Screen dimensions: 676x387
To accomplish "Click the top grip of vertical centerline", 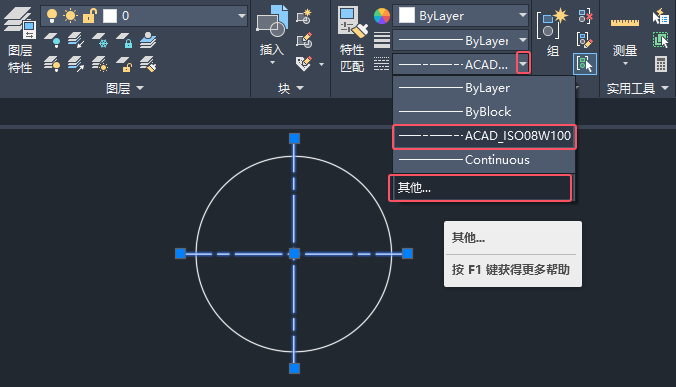I will (x=294, y=138).
